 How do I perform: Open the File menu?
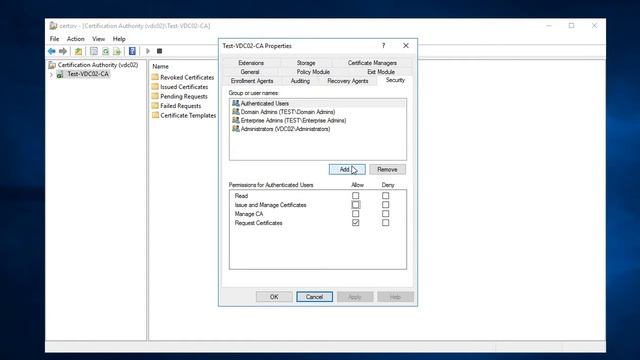click(x=54, y=39)
